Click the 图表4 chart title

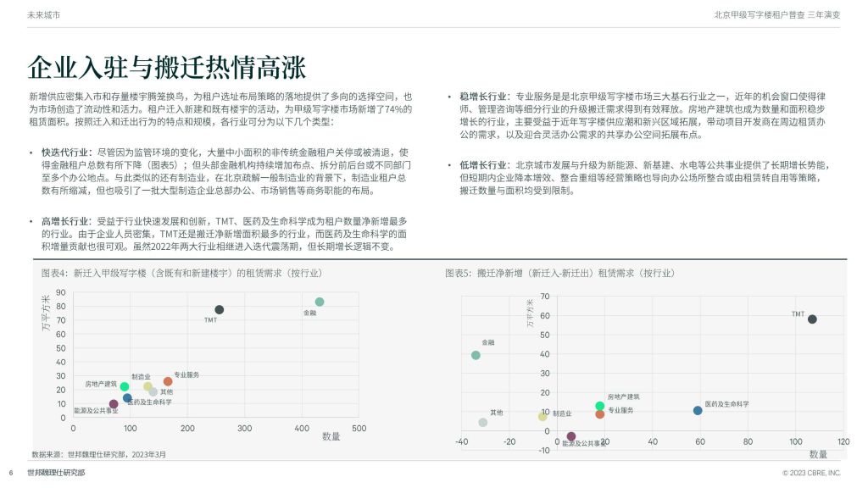click(x=181, y=273)
